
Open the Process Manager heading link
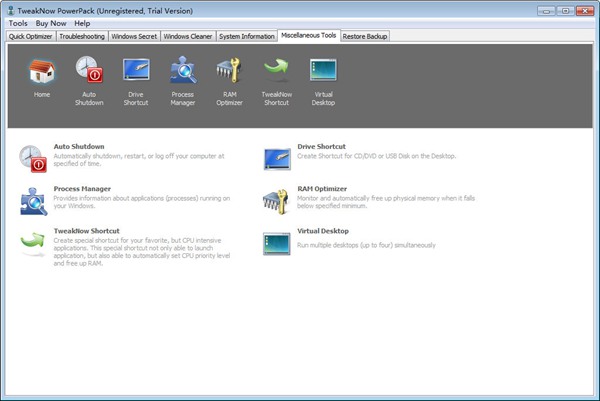coord(82,189)
